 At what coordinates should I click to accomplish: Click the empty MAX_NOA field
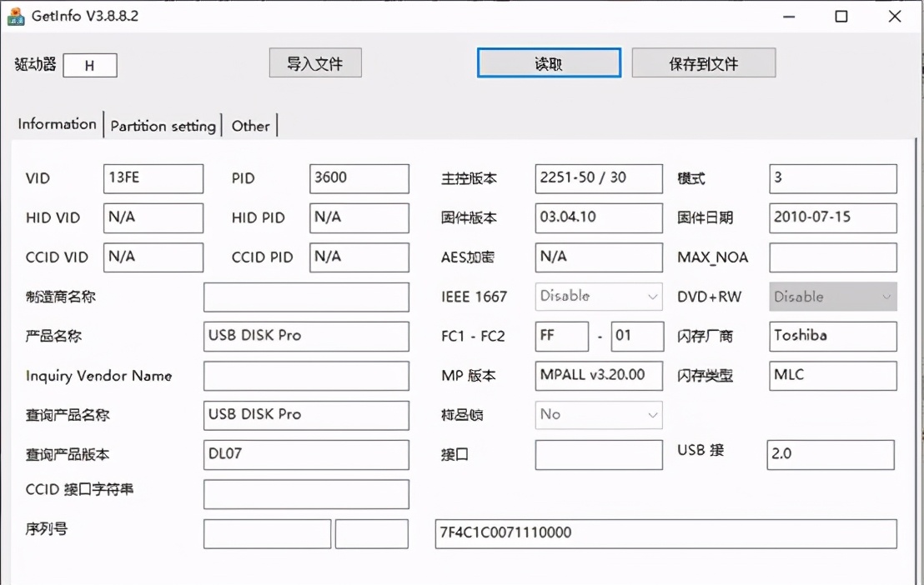pos(831,257)
